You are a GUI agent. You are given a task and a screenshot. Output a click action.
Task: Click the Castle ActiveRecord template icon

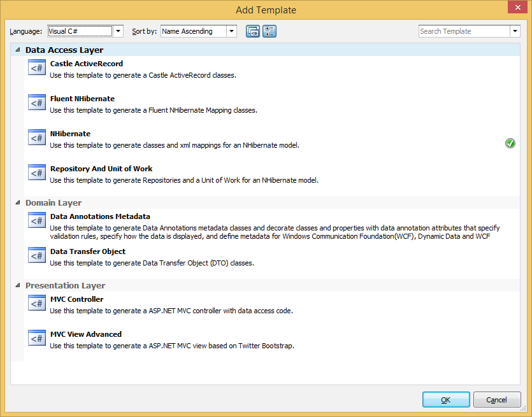coord(37,67)
